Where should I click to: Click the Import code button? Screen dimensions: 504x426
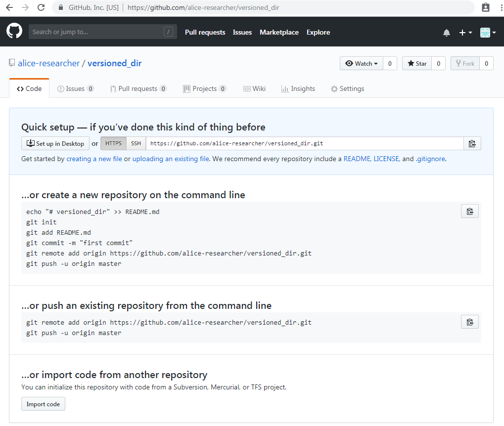(43, 404)
